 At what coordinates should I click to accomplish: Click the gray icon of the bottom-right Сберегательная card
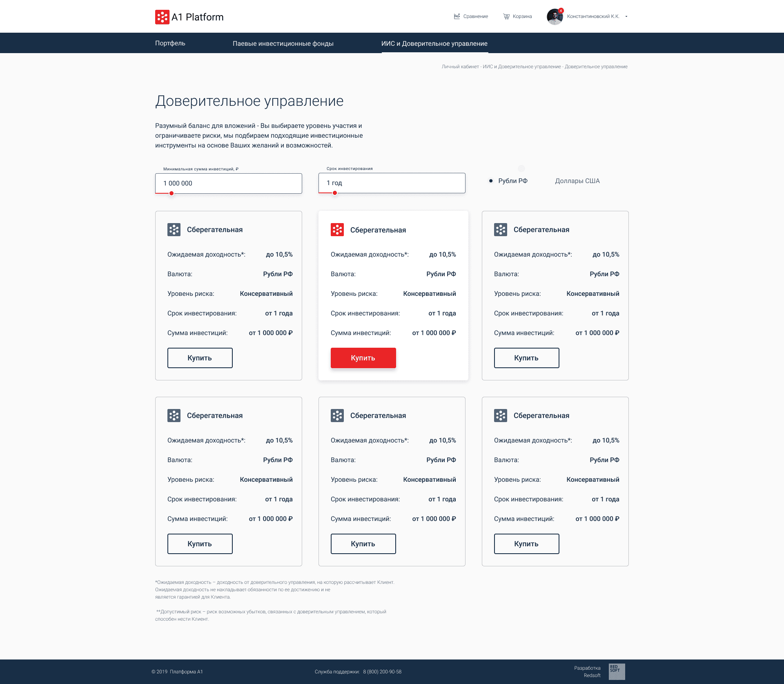501,416
